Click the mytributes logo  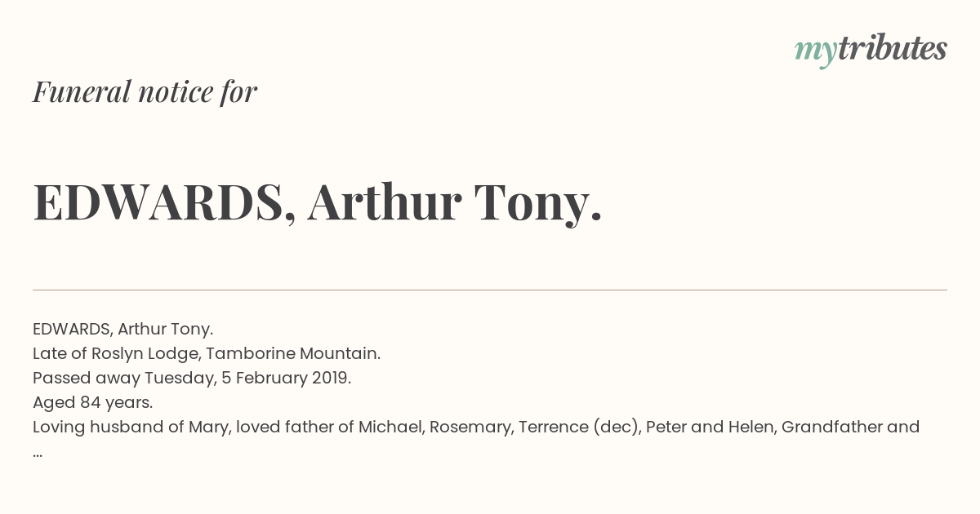coord(871,50)
